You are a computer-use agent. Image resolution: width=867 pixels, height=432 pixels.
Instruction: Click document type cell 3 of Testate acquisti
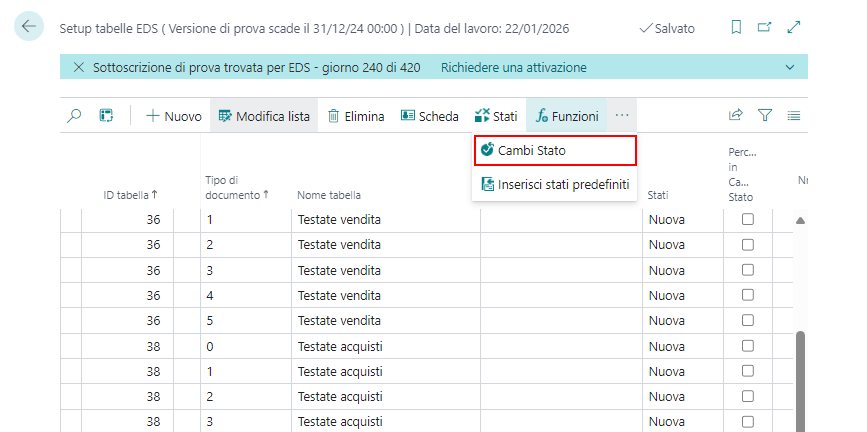(x=246, y=421)
